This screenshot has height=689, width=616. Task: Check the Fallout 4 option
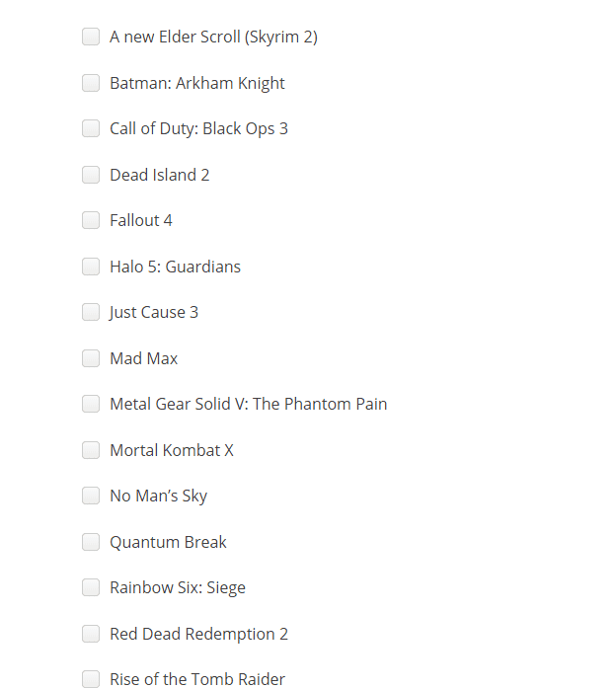coord(91,220)
